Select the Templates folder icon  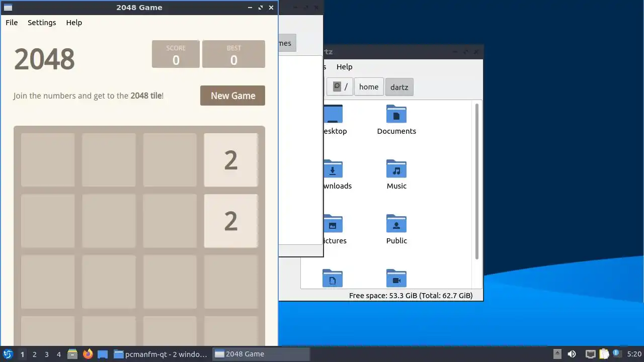coord(333,279)
